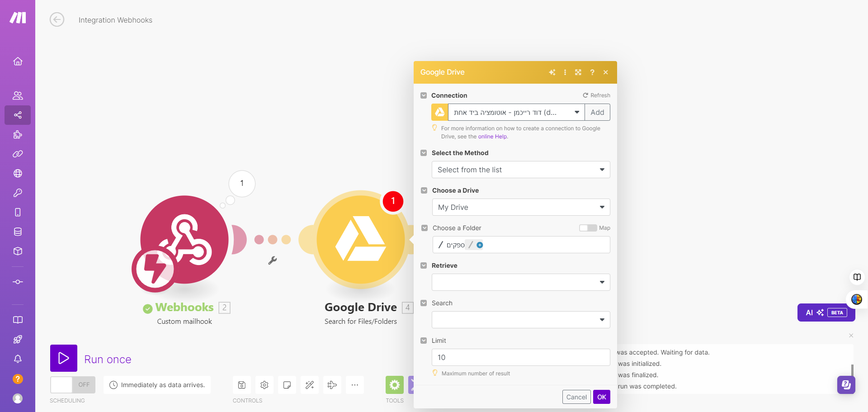Image resolution: width=868 pixels, height=412 pixels.
Task: Open the online Help link
Action: click(x=493, y=137)
